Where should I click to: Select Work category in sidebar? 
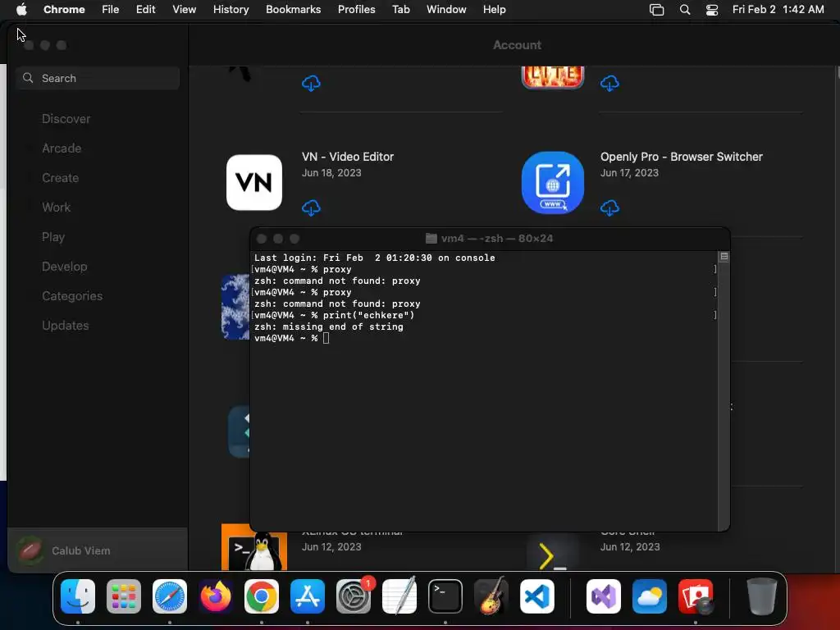coord(57,208)
